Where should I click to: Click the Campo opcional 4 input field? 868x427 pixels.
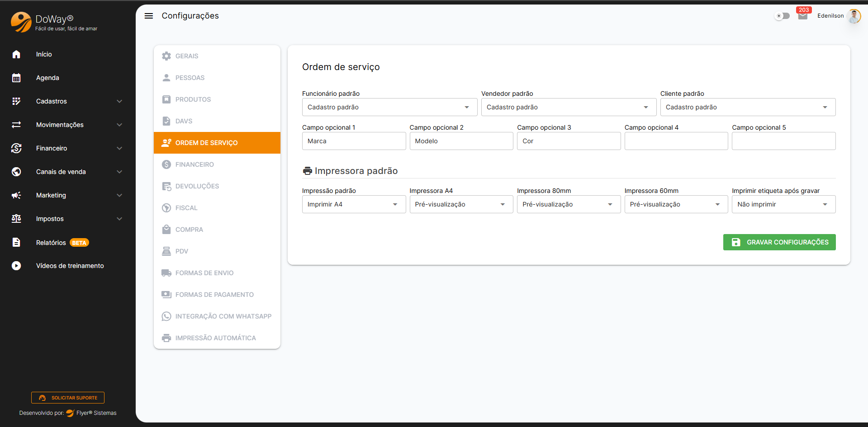[676, 141]
